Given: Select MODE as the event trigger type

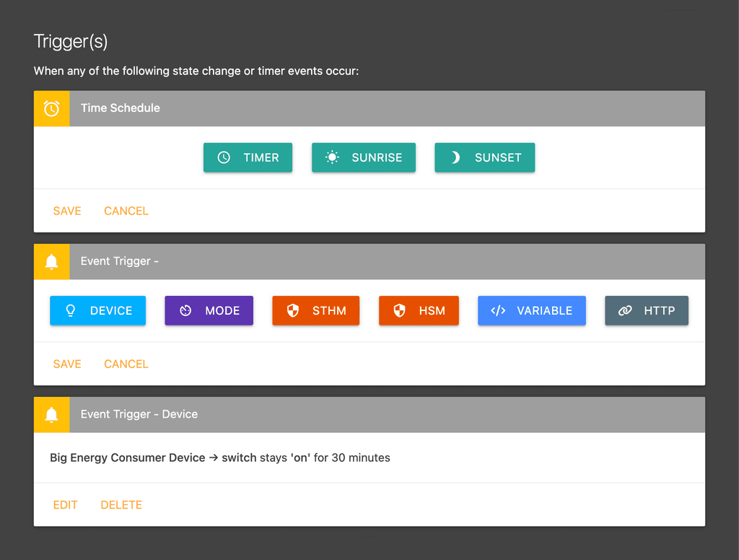Looking at the screenshot, I should coord(209,310).
